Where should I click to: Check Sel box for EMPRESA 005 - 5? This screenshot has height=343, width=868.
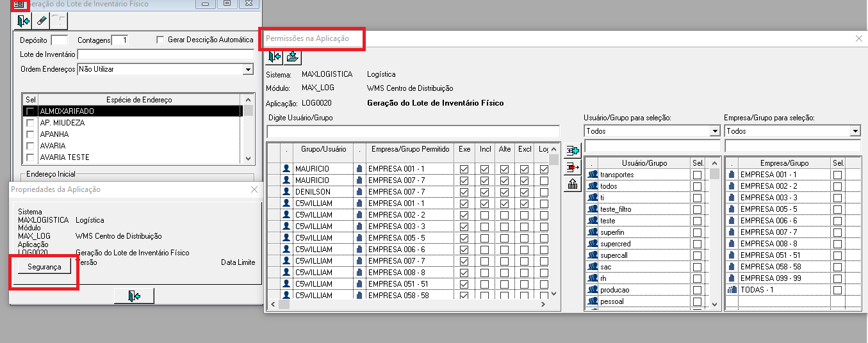click(837, 209)
